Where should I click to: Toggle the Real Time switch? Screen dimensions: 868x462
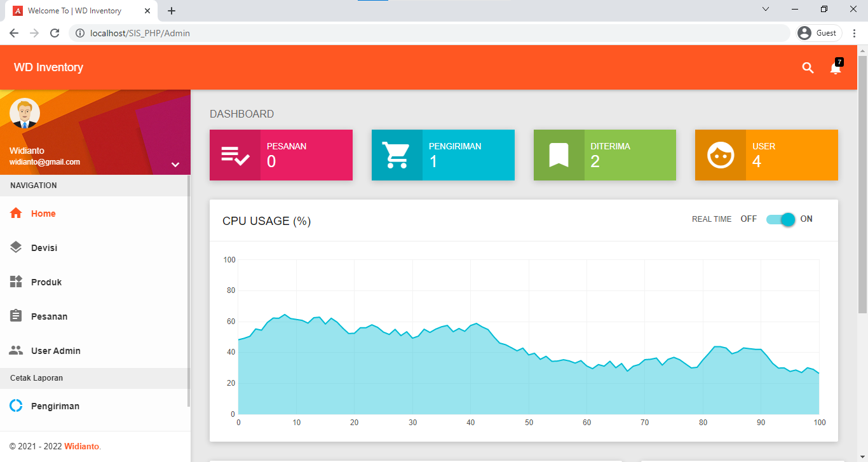point(780,219)
